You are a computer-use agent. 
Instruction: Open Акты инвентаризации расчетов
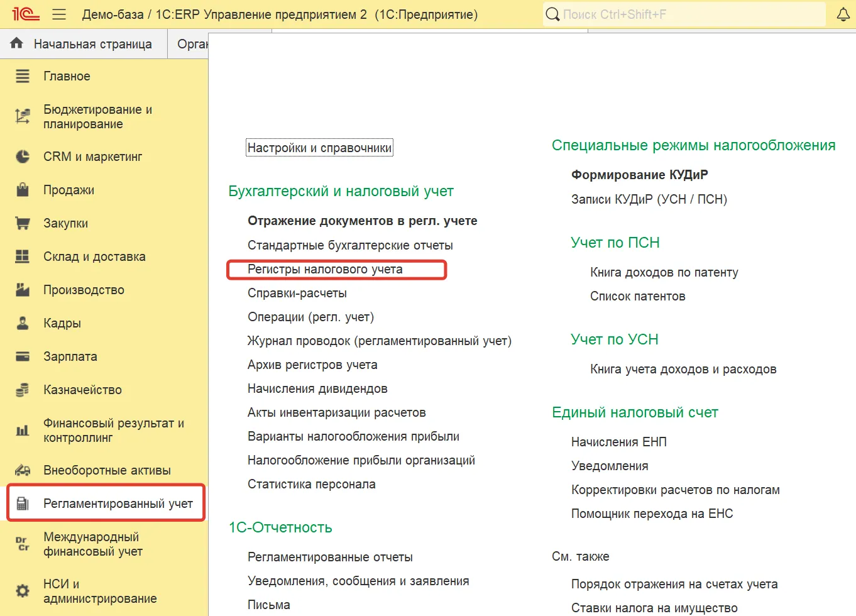[337, 412]
